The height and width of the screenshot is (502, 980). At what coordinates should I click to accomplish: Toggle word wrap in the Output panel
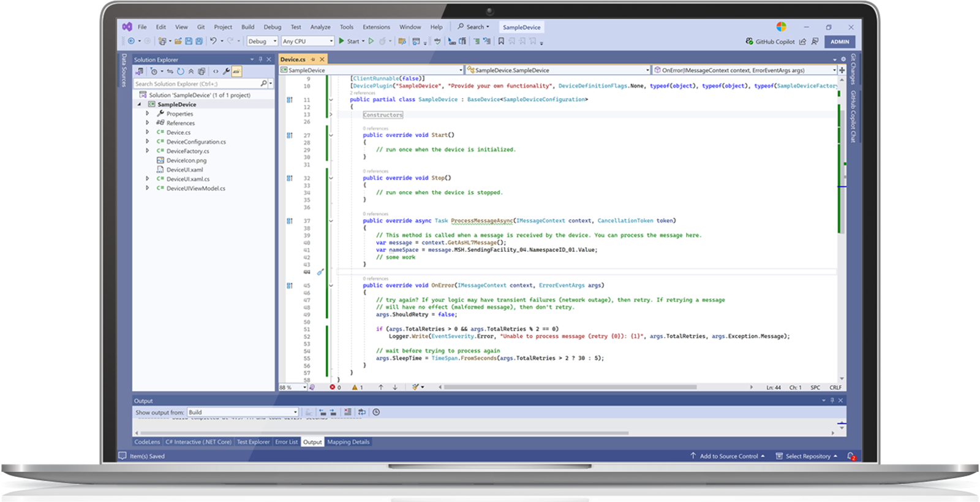click(x=362, y=412)
